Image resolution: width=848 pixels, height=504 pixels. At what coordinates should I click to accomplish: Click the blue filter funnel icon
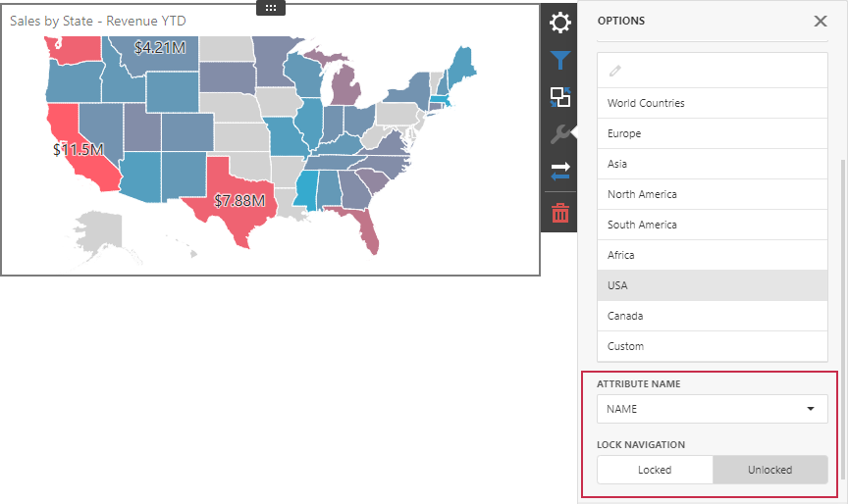pyautogui.click(x=559, y=60)
